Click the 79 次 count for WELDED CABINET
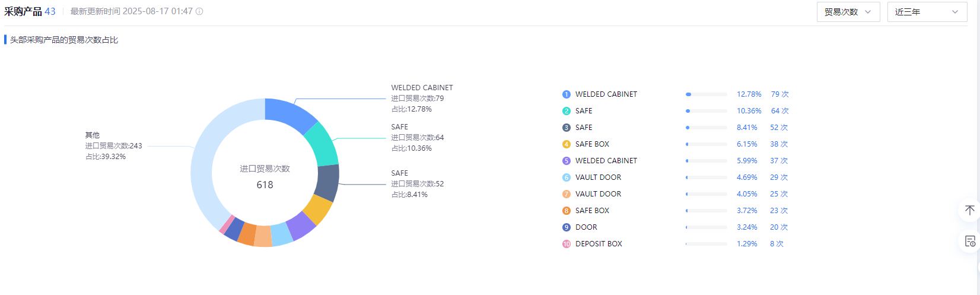This screenshot has width=980, height=295. (779, 94)
